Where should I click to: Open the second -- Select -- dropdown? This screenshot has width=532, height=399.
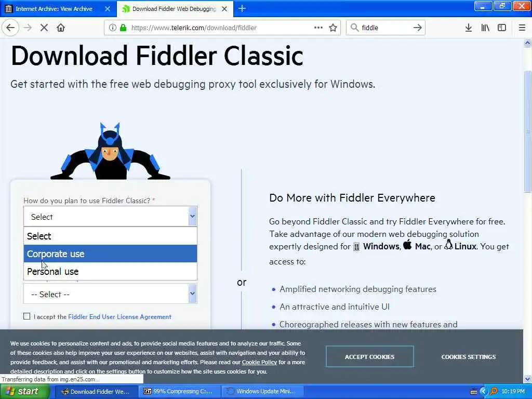click(110, 294)
